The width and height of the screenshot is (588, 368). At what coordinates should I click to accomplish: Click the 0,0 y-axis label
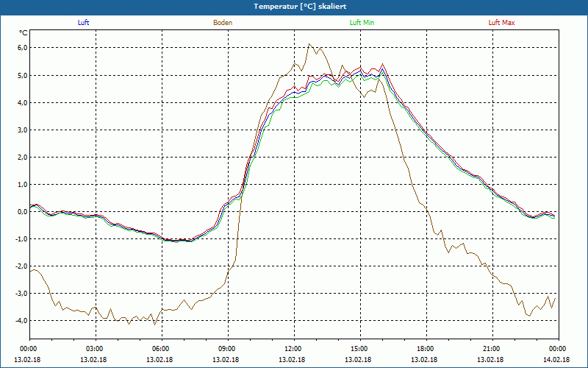(23, 212)
